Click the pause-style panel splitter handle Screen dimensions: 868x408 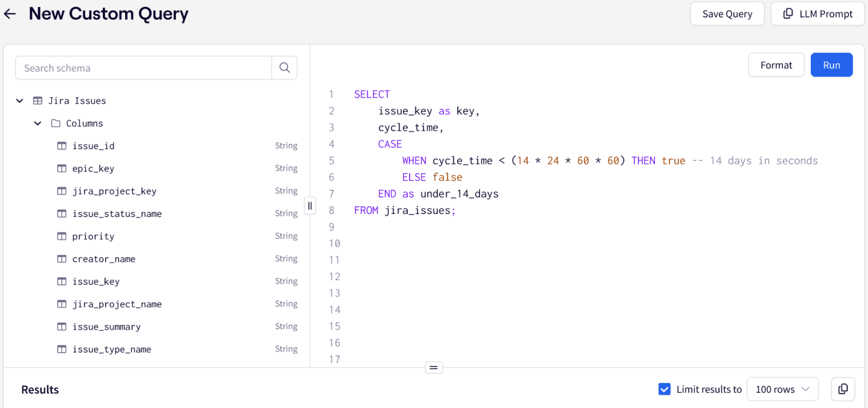[x=310, y=205]
